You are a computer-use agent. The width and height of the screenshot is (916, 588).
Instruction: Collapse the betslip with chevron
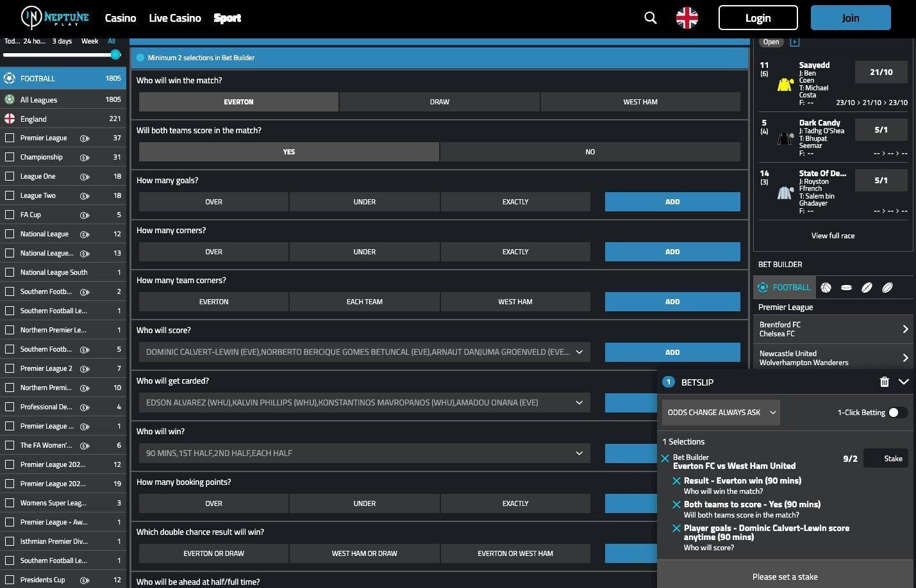point(904,382)
